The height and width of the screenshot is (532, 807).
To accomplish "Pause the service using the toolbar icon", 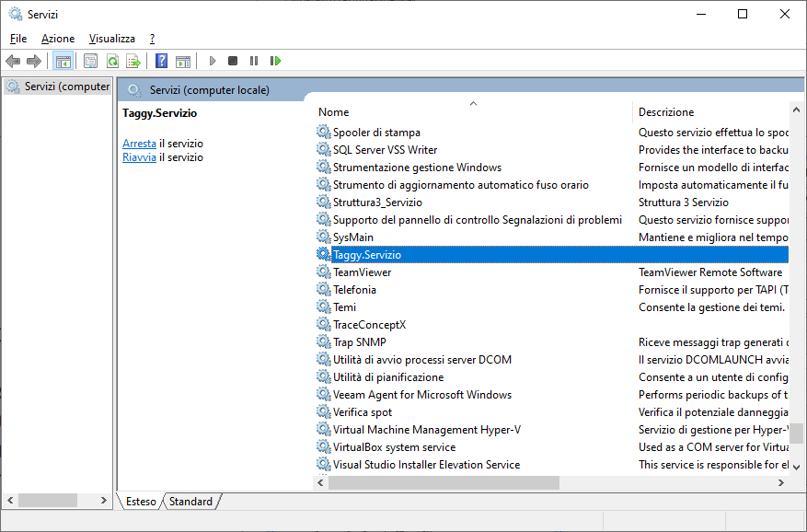I will [254, 61].
